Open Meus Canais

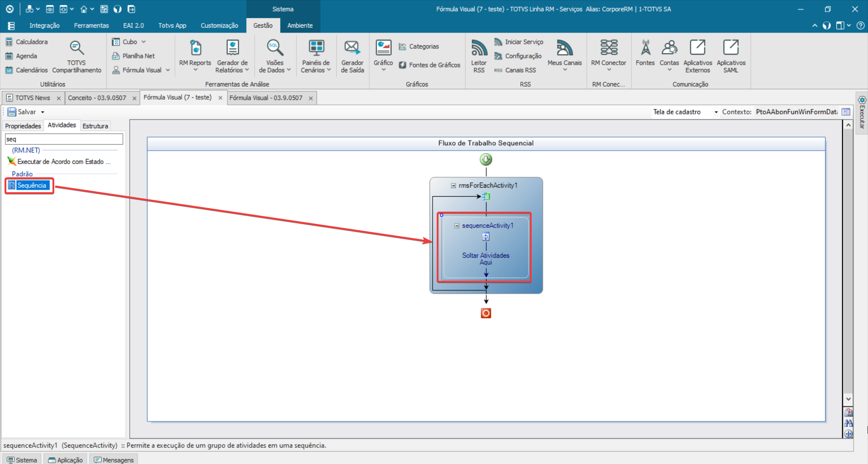(565, 55)
